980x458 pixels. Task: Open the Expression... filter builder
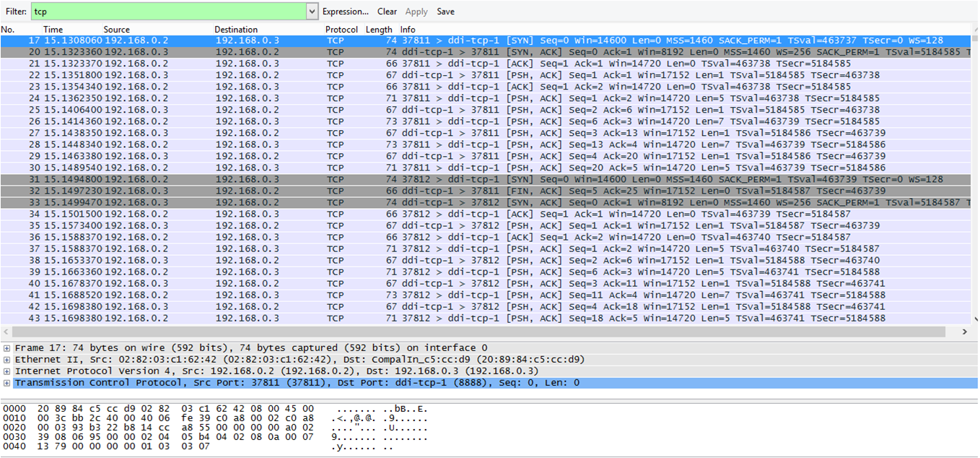[x=345, y=12]
